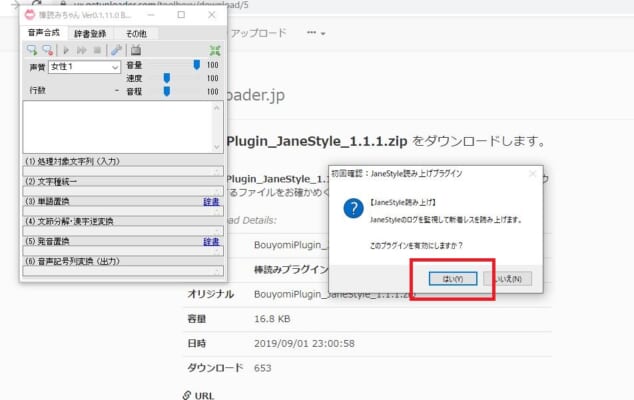634x400 pixels.
Task: Click the square stop button in Bouyomi toolbar
Action: 97,50
